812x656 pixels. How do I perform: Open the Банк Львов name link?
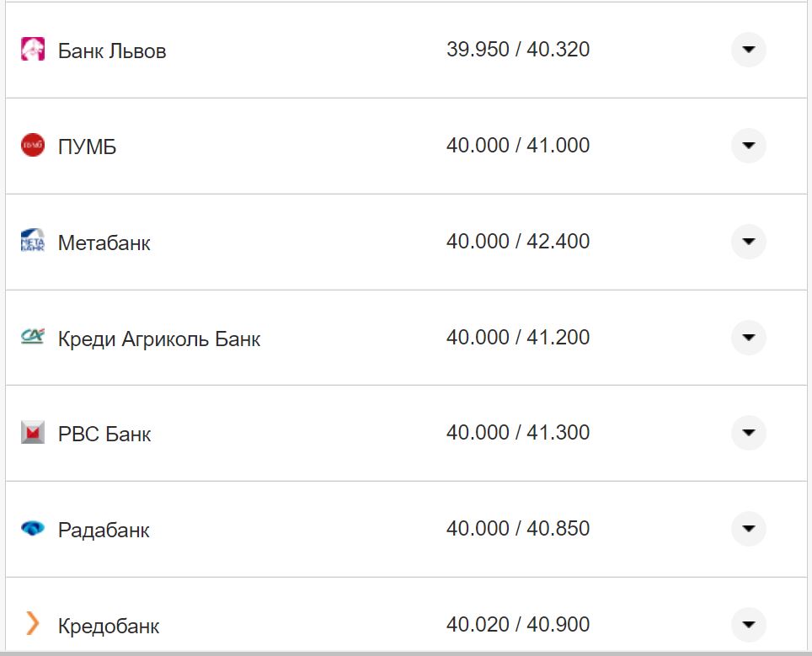[x=112, y=51]
